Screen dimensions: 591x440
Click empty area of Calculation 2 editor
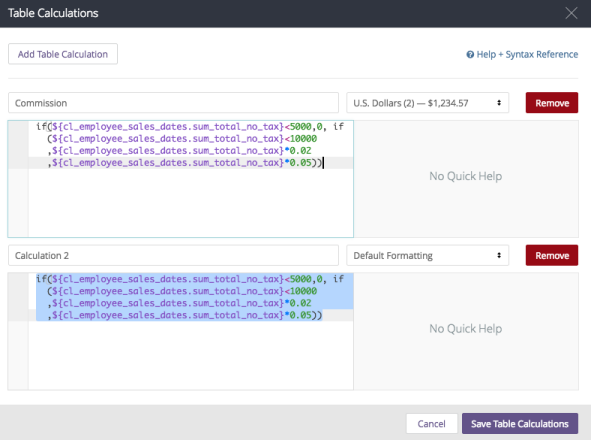point(191,355)
